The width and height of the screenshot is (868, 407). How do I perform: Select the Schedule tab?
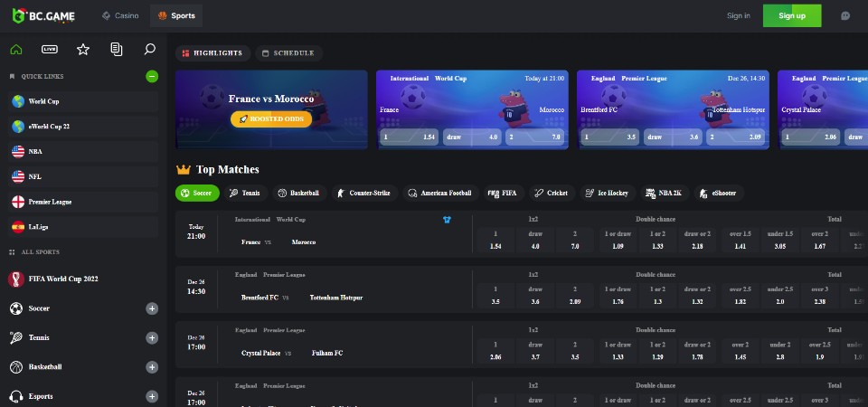[288, 53]
